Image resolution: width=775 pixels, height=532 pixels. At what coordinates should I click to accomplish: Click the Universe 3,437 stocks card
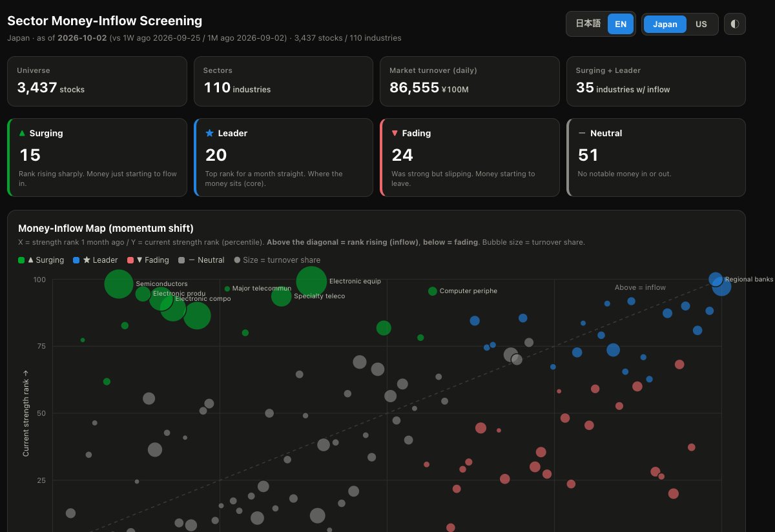[97, 81]
